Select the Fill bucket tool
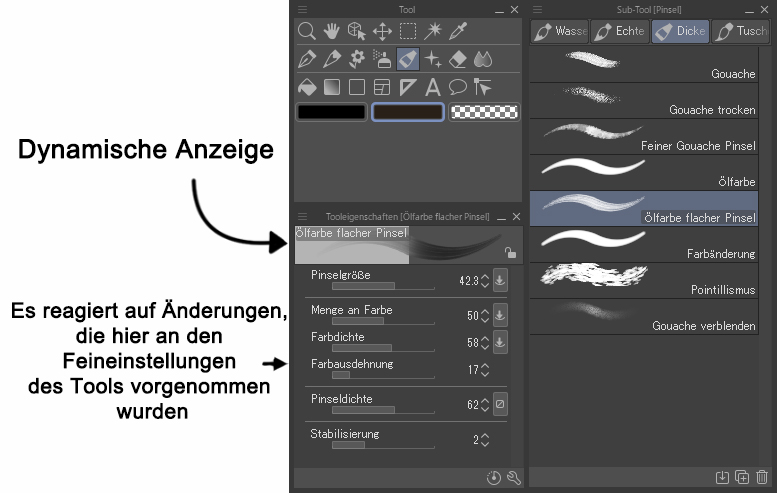This screenshot has width=777, height=493. tap(307, 87)
